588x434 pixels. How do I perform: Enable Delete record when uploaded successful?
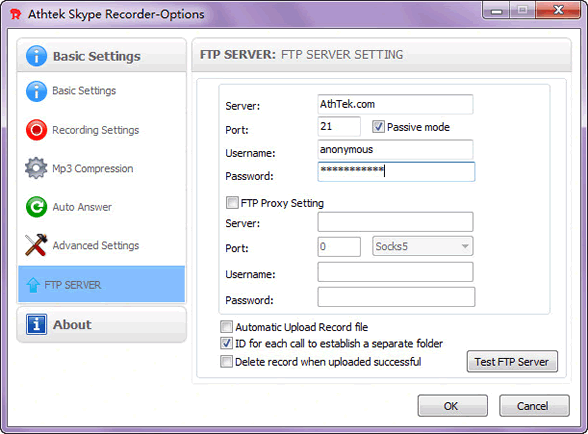click(226, 362)
